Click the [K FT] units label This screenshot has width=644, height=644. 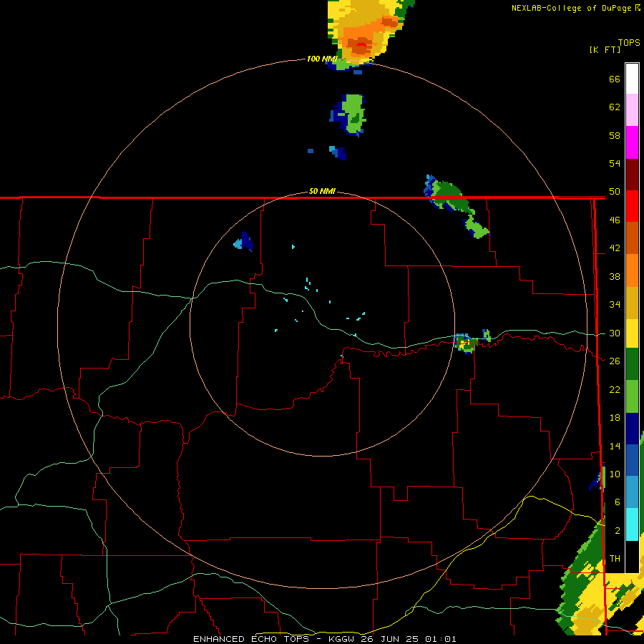point(605,49)
